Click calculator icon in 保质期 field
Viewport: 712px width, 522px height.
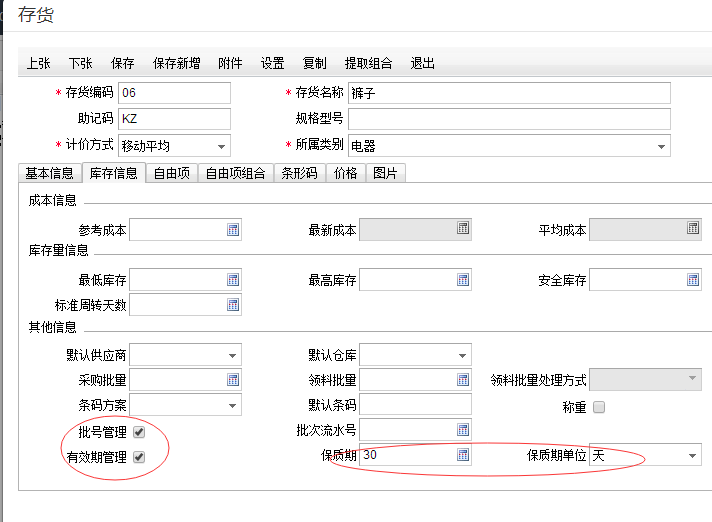coord(463,455)
